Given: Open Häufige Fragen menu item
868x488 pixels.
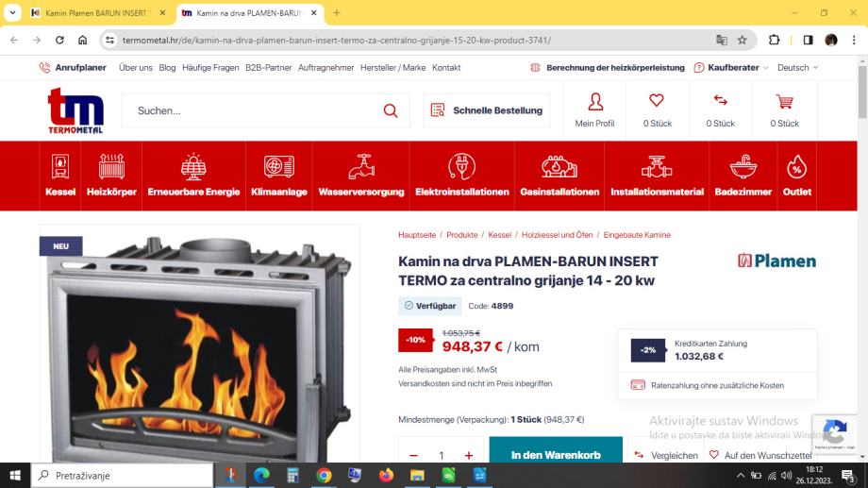Looking at the screenshot, I should coord(210,68).
